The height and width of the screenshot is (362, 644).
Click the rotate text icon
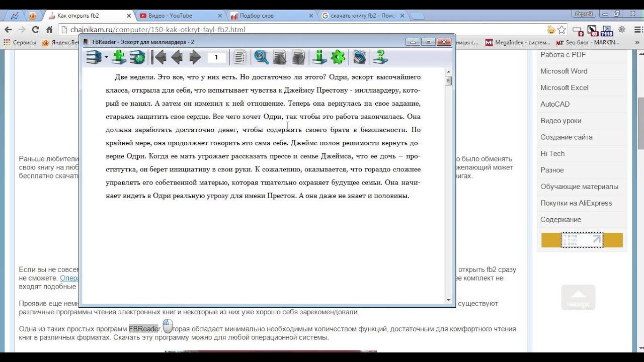[359, 57]
